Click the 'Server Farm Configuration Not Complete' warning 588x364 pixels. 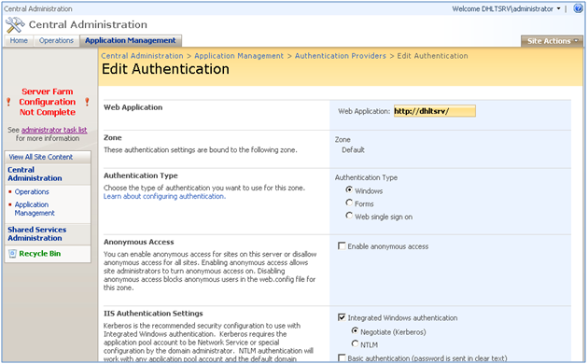point(48,102)
